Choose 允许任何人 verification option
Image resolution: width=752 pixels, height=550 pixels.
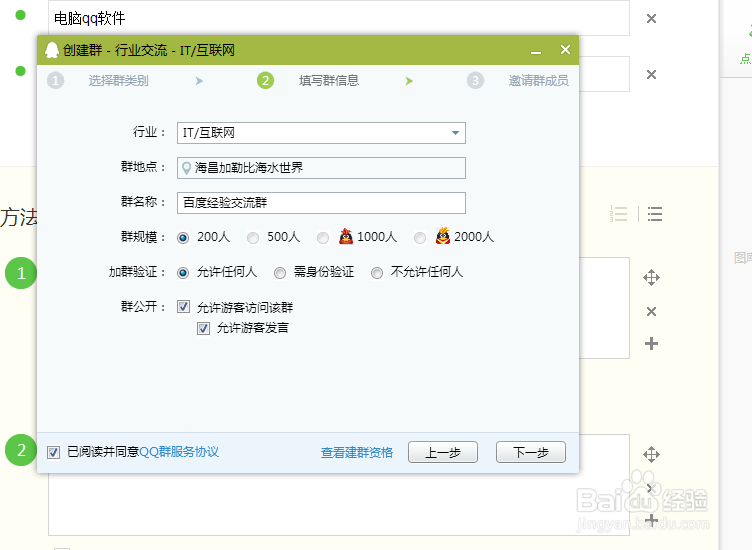183,273
